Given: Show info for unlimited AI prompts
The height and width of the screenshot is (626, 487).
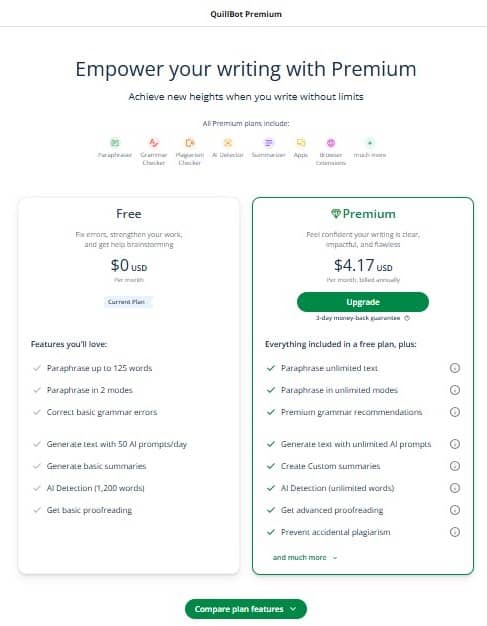Looking at the screenshot, I should coord(455,444).
